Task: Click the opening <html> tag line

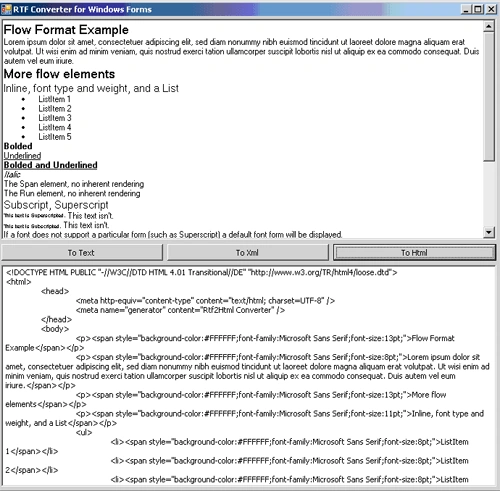Action: pos(18,282)
